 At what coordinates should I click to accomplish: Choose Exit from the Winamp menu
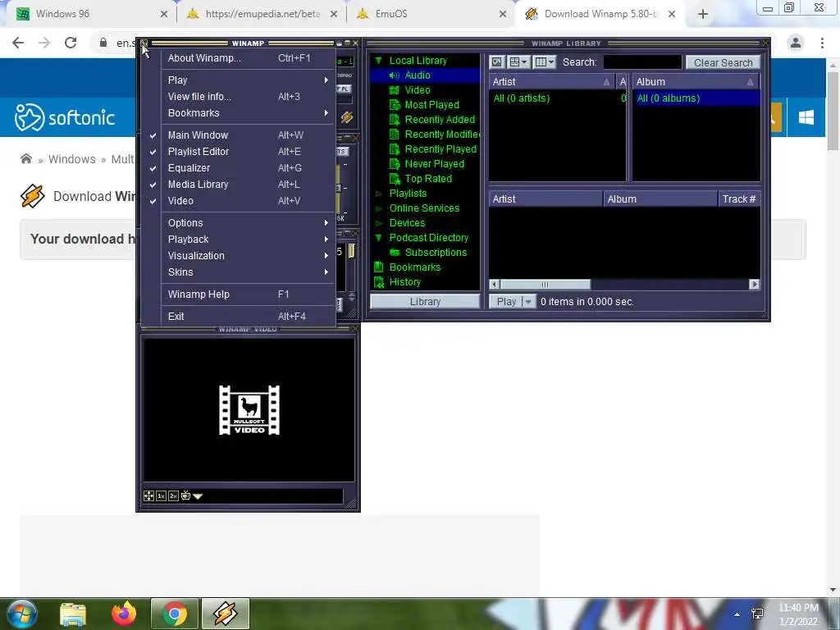[239, 316]
